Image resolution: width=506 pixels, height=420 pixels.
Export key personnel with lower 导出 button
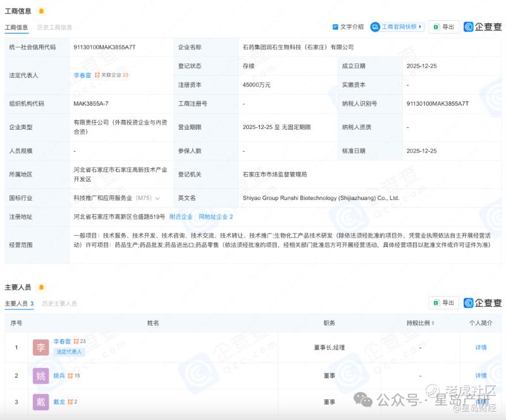point(444,302)
